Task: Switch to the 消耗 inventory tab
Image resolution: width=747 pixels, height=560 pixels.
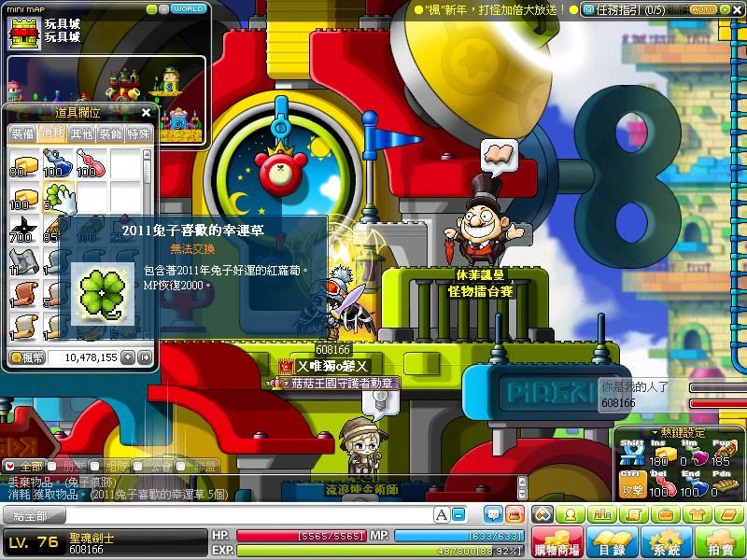Action: pyautogui.click(x=52, y=133)
